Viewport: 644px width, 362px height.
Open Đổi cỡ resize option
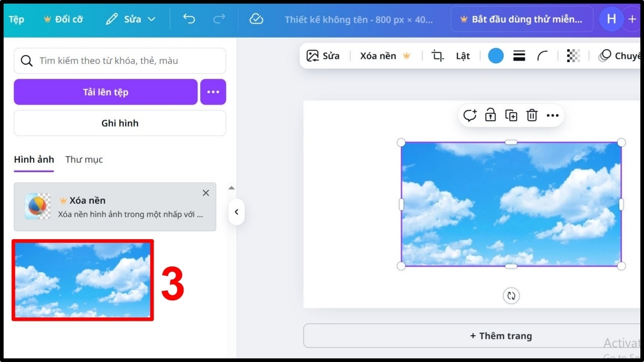[63, 19]
